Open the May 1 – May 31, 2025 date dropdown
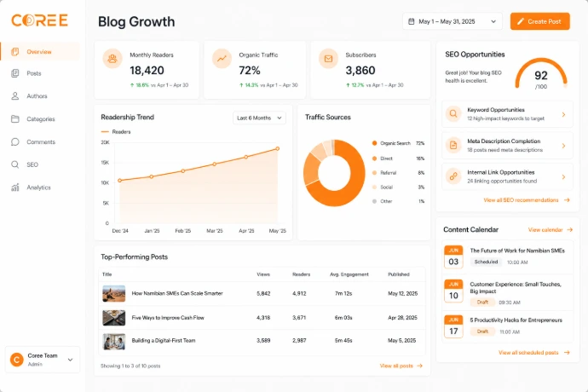The height and width of the screenshot is (392, 588). (453, 21)
